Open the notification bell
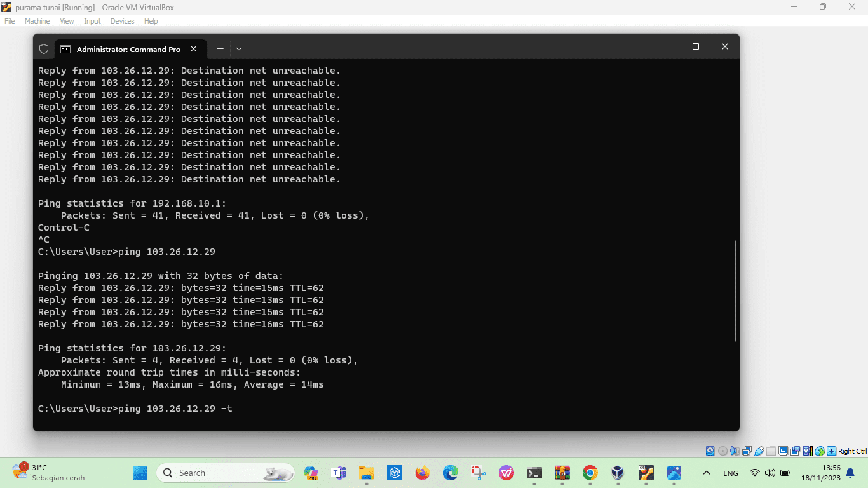This screenshot has height=488, width=868. coord(850,473)
